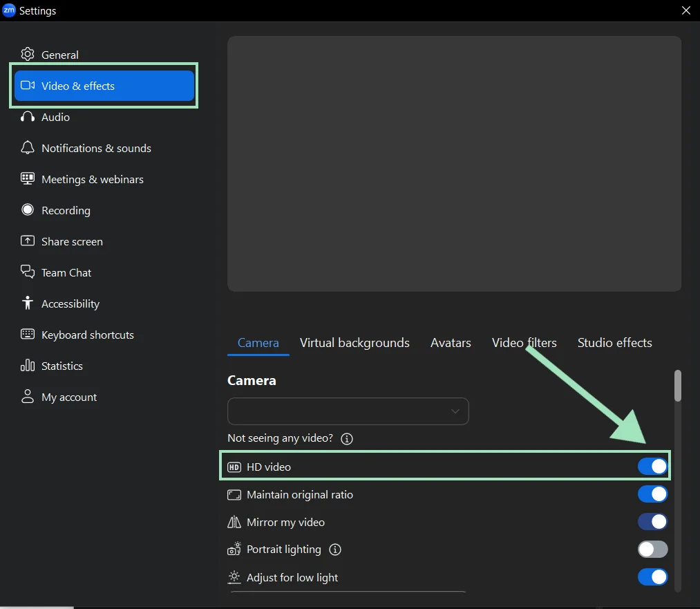
Task: Turn off Maintain original ratio switch
Action: click(x=652, y=494)
